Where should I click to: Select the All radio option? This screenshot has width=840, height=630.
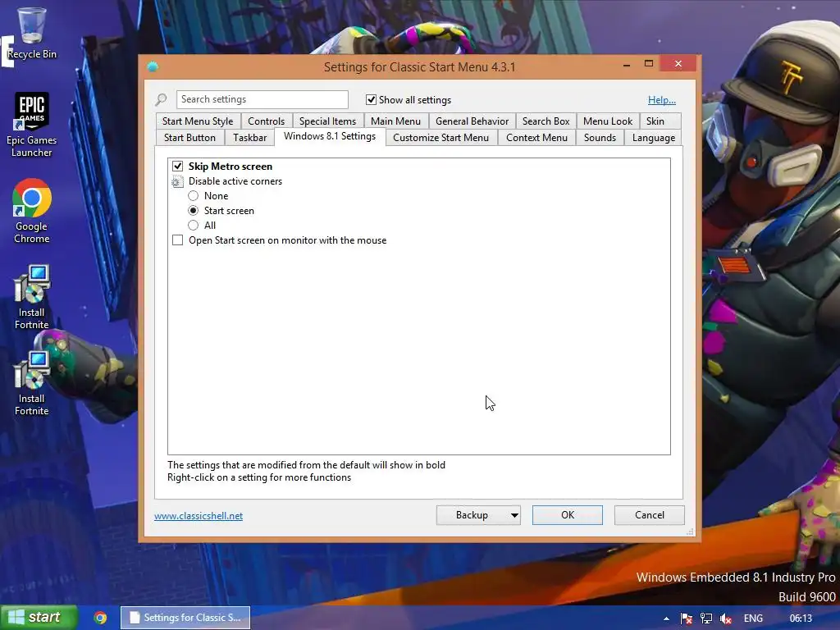194,226
